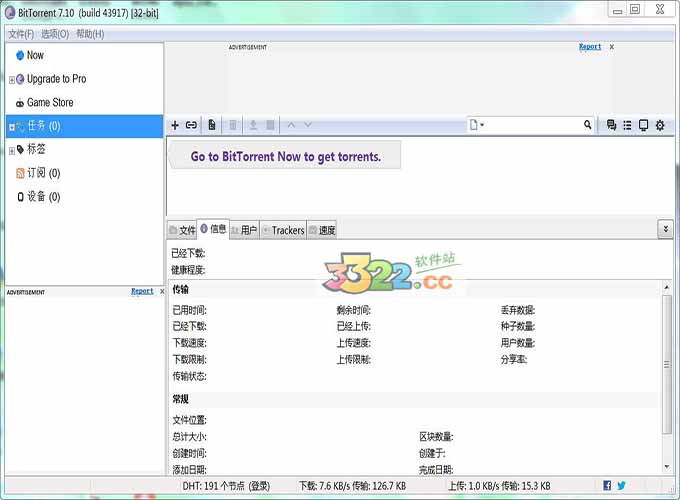This screenshot has width=680, height=500.
Task: Click Report link on sidebar advertisement
Action: pyautogui.click(x=142, y=291)
